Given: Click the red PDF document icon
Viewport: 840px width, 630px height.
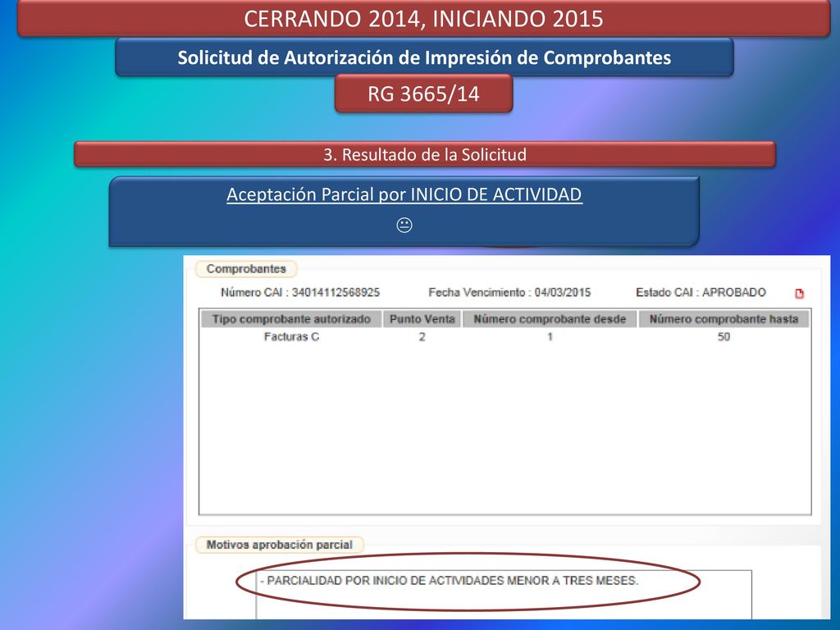Looking at the screenshot, I should 799,294.
